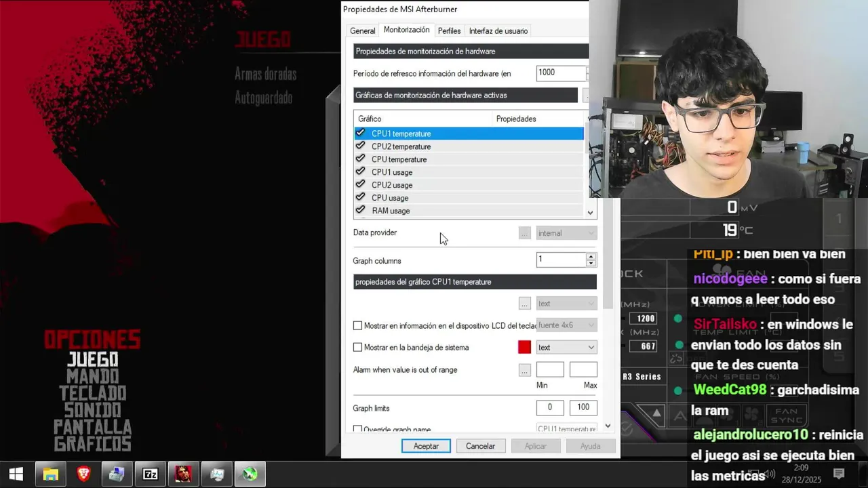This screenshot has height=488, width=868.
Task: Select SONIDO in game options menu
Action: coord(93,410)
